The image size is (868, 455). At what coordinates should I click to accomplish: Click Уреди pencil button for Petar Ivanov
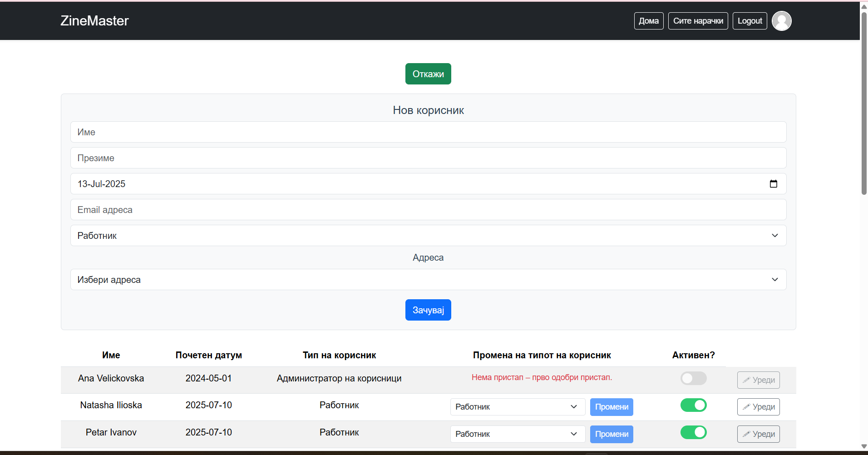758,434
